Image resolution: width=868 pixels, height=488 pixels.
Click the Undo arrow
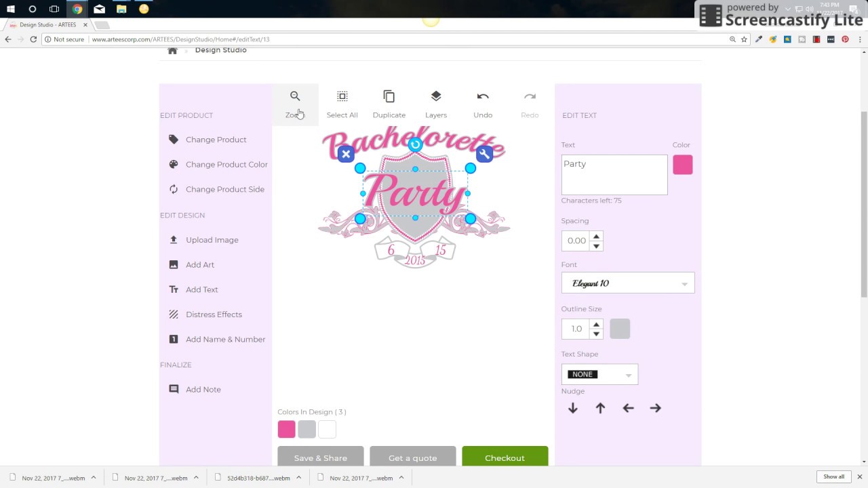483,96
